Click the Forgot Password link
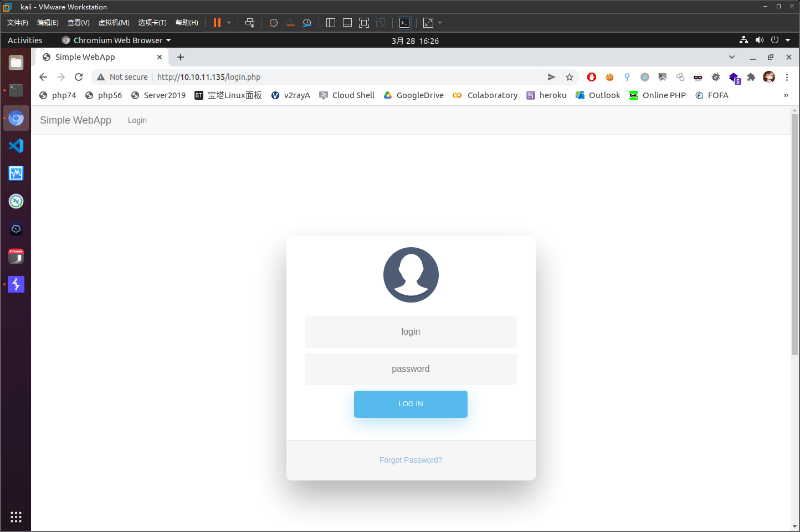Image resolution: width=800 pixels, height=532 pixels. [411, 459]
